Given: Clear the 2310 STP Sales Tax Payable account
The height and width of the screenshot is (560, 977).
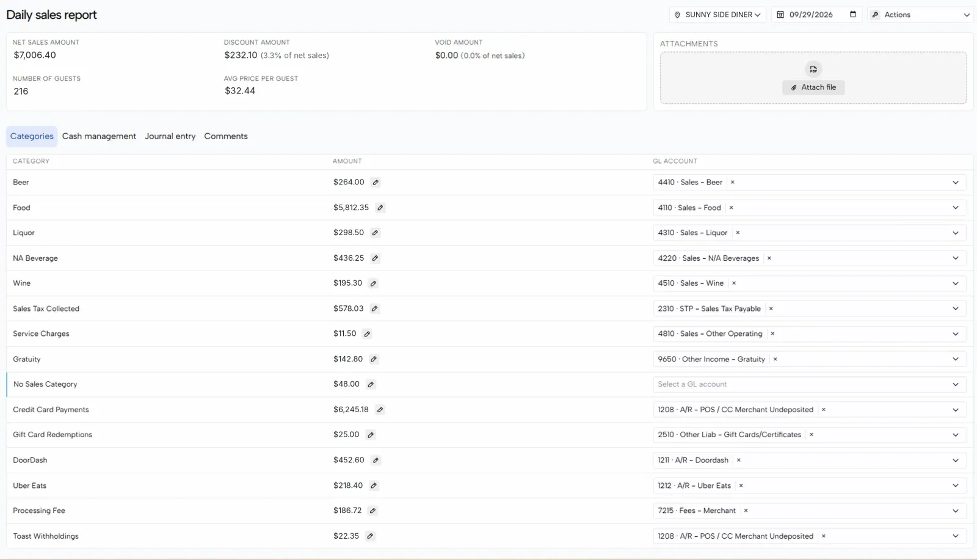Looking at the screenshot, I should [771, 309].
